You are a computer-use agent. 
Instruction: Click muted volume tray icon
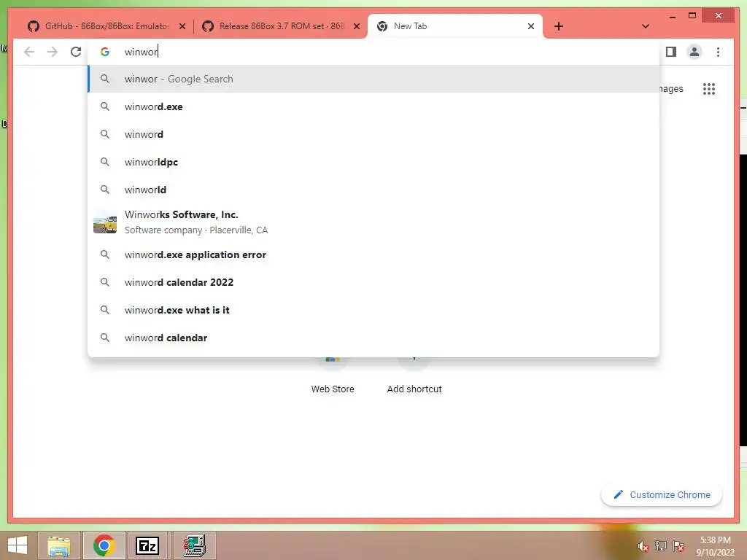643,545
